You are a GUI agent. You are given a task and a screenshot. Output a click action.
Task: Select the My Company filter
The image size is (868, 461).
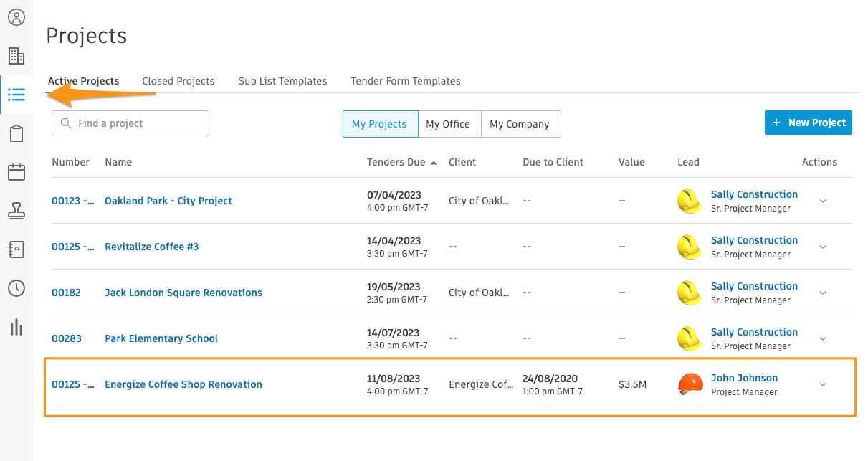click(520, 124)
